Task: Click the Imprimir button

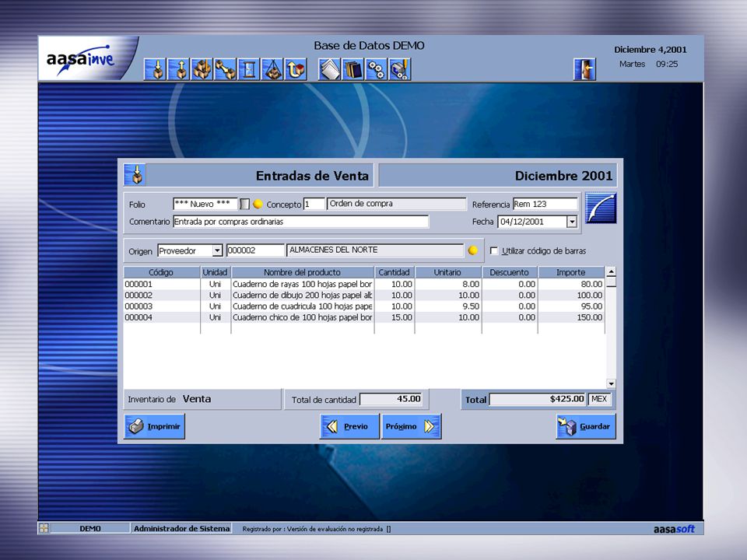Action: pos(154,426)
